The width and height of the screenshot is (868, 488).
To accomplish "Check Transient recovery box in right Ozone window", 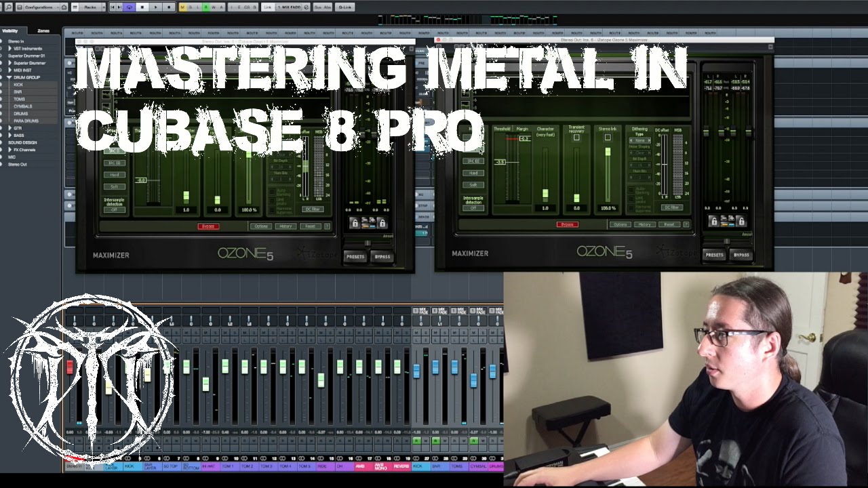I will pyautogui.click(x=576, y=138).
